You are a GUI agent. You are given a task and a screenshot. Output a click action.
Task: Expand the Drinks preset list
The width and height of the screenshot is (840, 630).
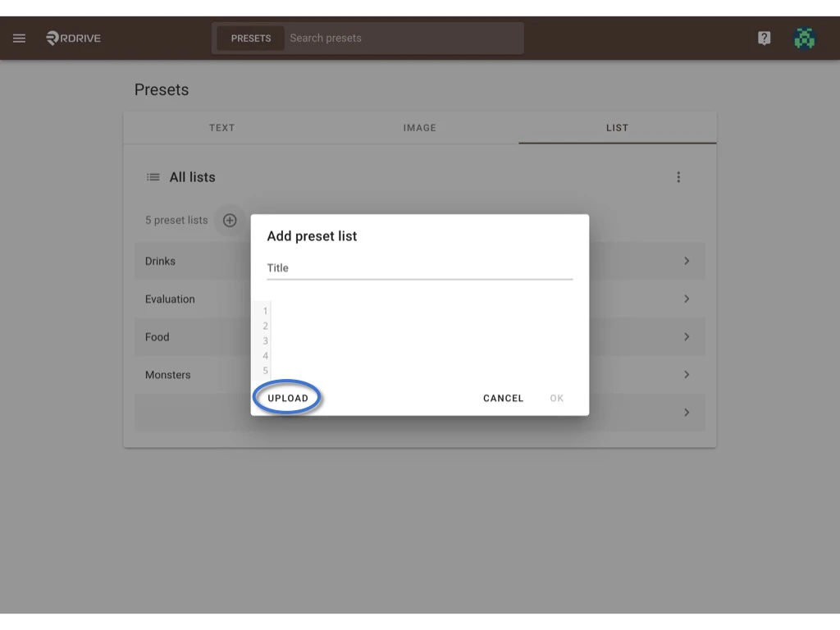click(687, 261)
